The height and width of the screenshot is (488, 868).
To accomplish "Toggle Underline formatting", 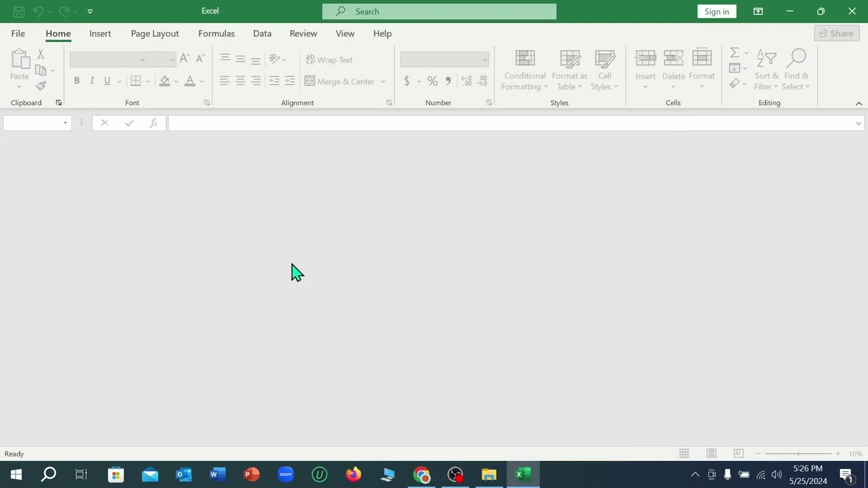I will [x=106, y=81].
